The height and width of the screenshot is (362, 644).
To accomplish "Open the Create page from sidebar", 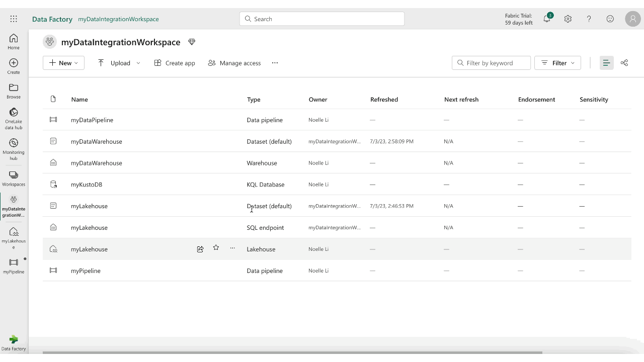I will pyautogui.click(x=14, y=66).
